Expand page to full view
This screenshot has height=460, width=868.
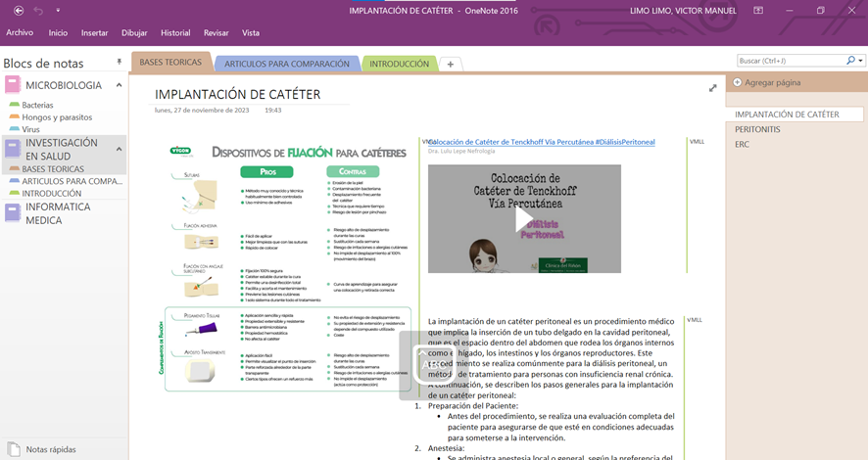pos(713,88)
